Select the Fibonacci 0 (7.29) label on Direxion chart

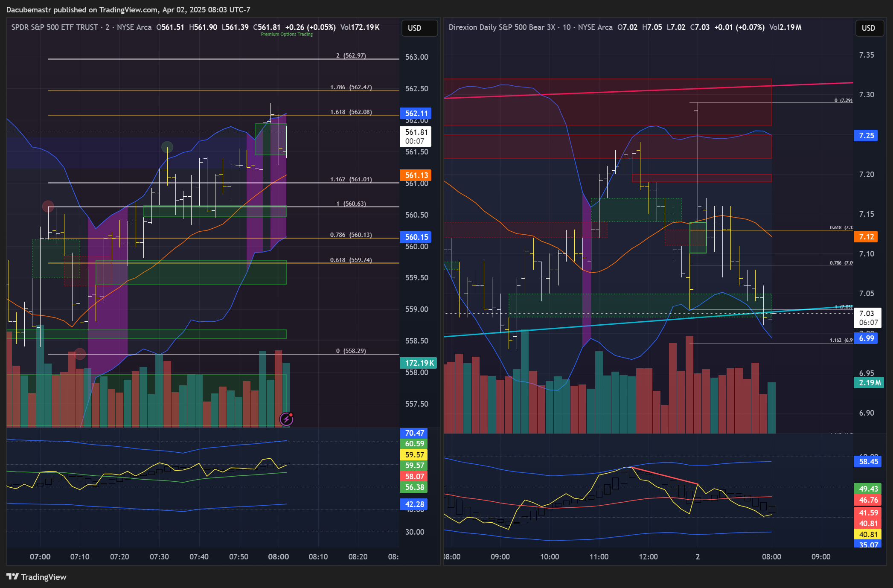coord(843,100)
